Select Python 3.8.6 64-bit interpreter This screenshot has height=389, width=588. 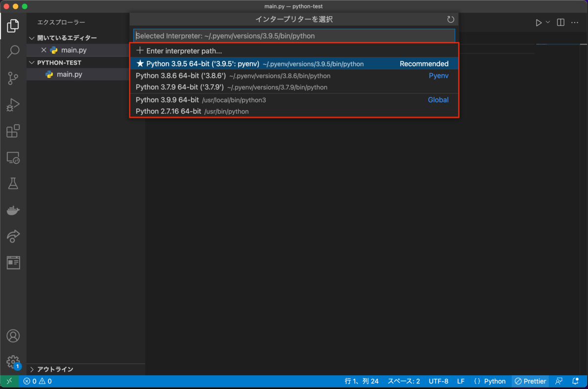[294, 76]
